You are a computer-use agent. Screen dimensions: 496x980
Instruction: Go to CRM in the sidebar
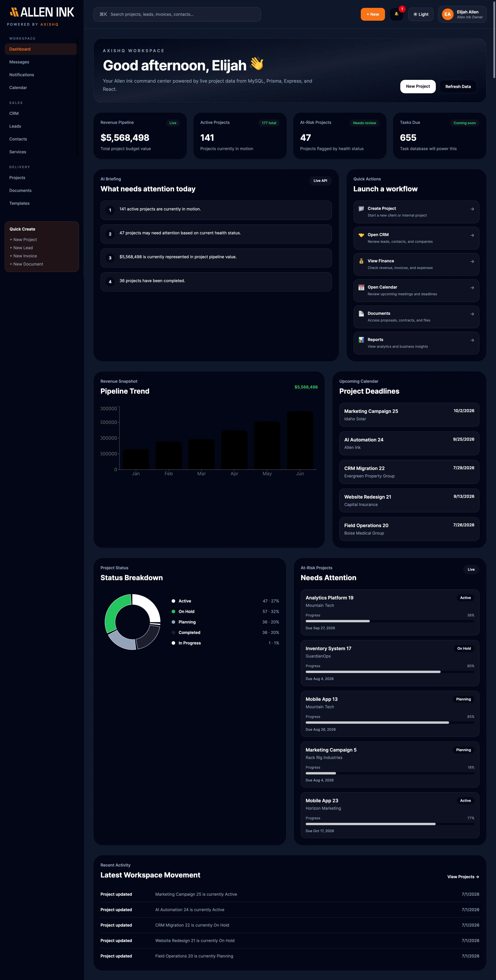(41, 113)
